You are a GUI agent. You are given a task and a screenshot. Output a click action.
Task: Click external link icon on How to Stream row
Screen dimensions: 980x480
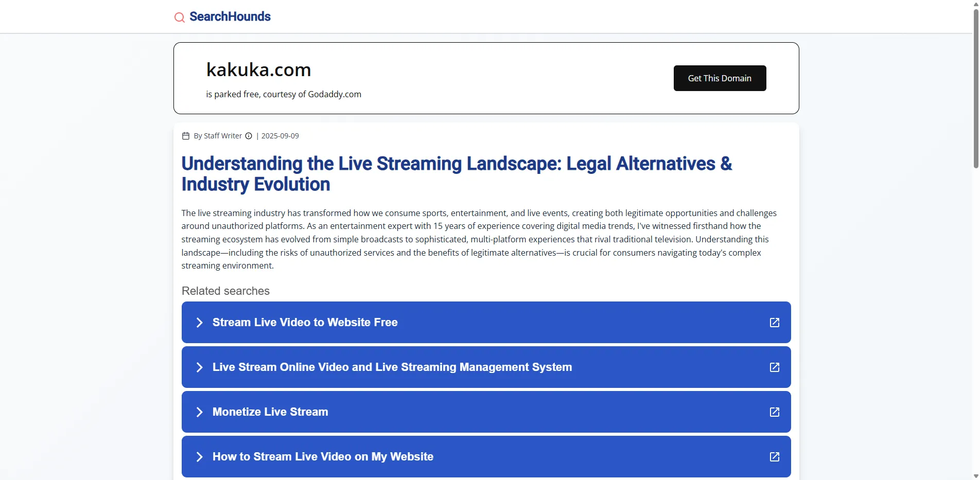(x=774, y=457)
